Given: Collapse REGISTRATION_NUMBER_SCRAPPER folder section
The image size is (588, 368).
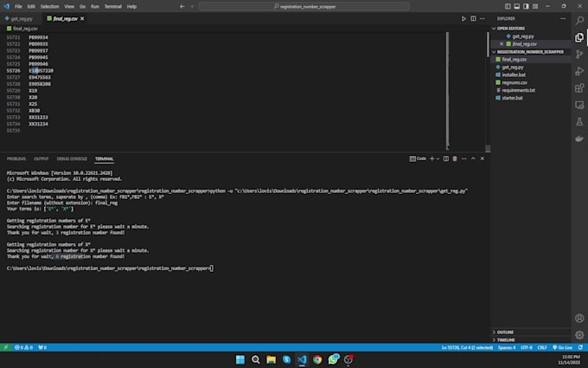Looking at the screenshot, I should coord(531,52).
